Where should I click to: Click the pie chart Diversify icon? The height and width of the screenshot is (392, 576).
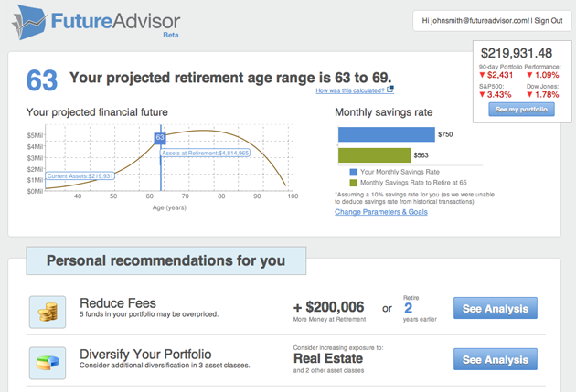click(47, 361)
